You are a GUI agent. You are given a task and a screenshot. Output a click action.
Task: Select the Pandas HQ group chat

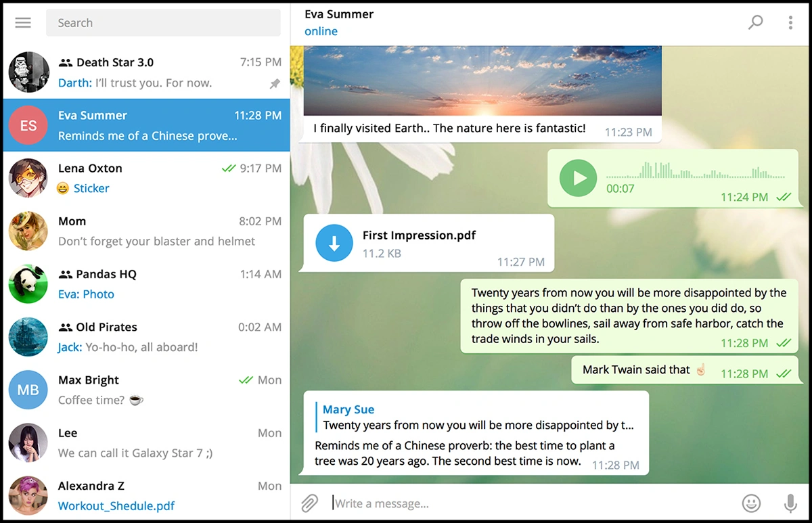click(146, 284)
